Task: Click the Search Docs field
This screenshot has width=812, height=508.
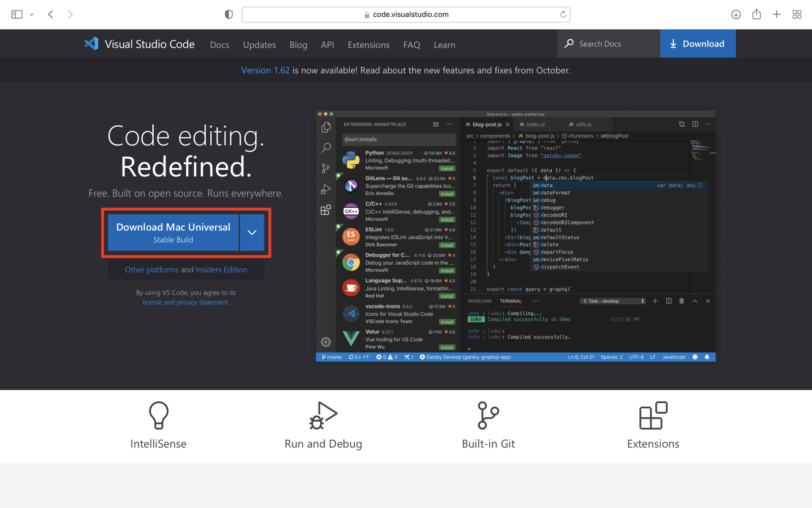Action: click(x=609, y=44)
